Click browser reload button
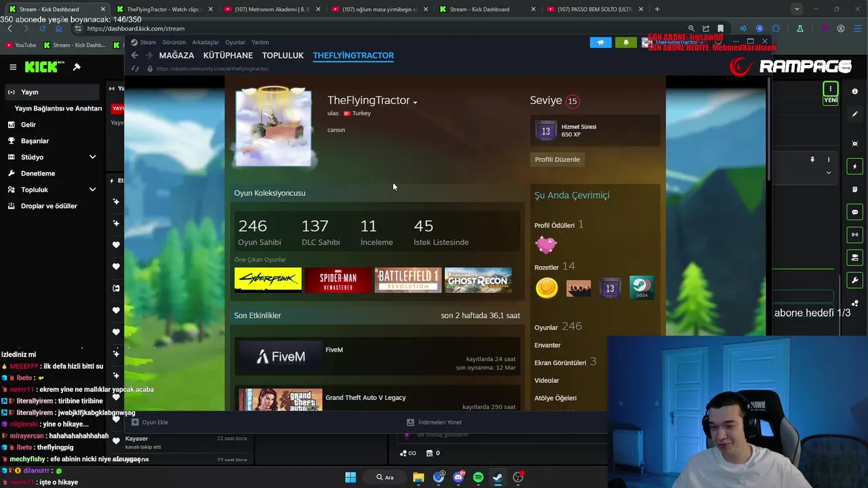Image resolution: width=868 pixels, height=488 pixels. click(42, 28)
